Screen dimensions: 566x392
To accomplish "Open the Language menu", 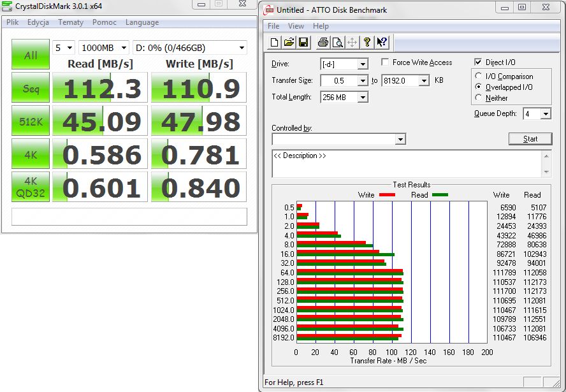I will [x=142, y=22].
